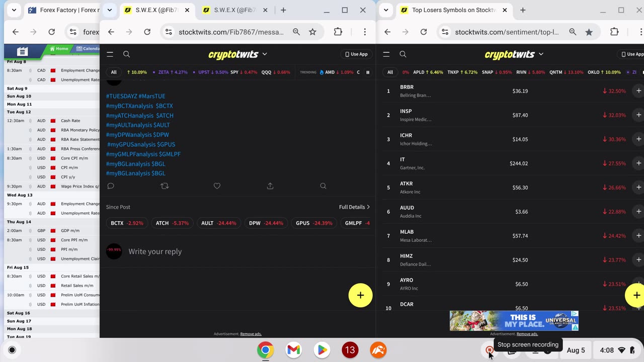This screenshot has width=644, height=362.
Task: Bookmark page star in Top Losers window
Action: (x=589, y=32)
